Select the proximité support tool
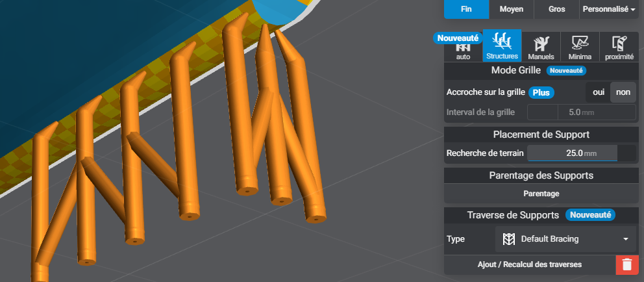The image size is (644, 282). [x=619, y=47]
